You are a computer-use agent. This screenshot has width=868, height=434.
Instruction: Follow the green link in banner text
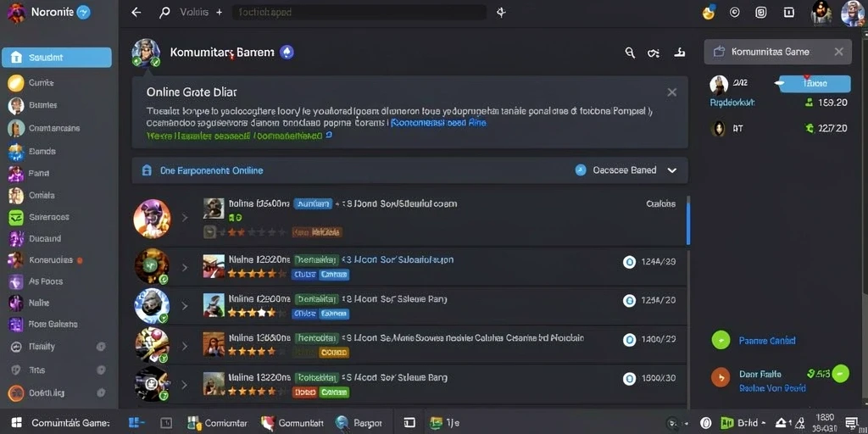234,135
